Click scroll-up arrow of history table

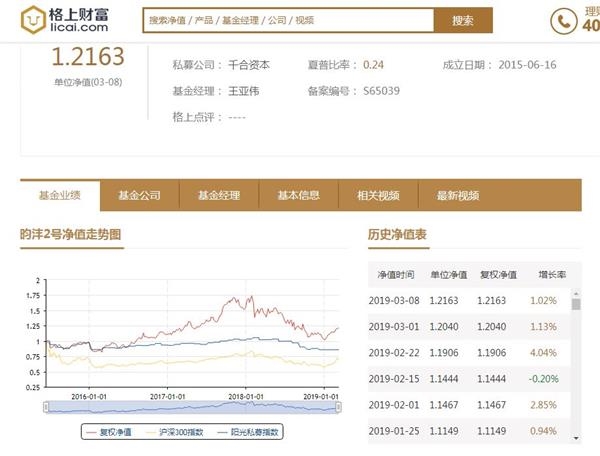576,291
